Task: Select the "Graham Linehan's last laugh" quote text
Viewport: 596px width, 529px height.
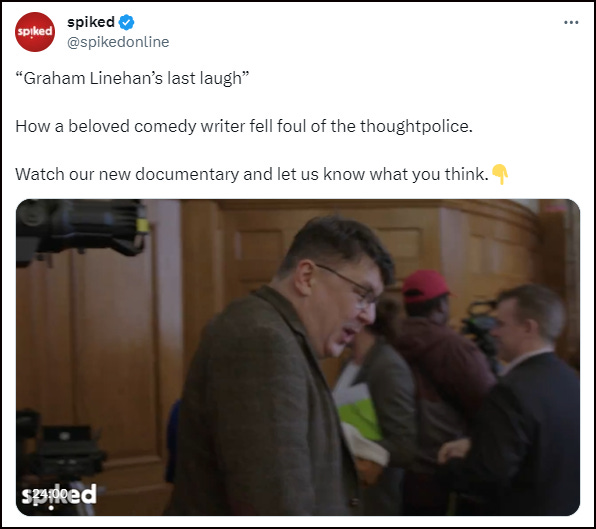Action: (132, 78)
